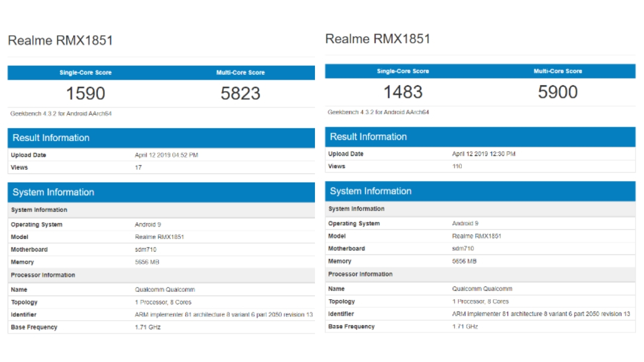Click Qualcomm Qualcomm name in right panel
The image size is (644, 362).
point(482,289)
